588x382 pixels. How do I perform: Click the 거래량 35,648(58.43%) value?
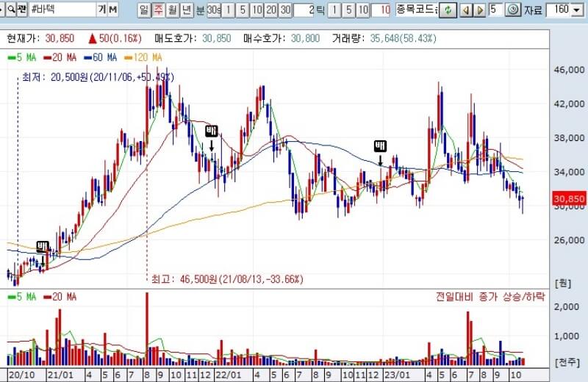[x=403, y=38]
